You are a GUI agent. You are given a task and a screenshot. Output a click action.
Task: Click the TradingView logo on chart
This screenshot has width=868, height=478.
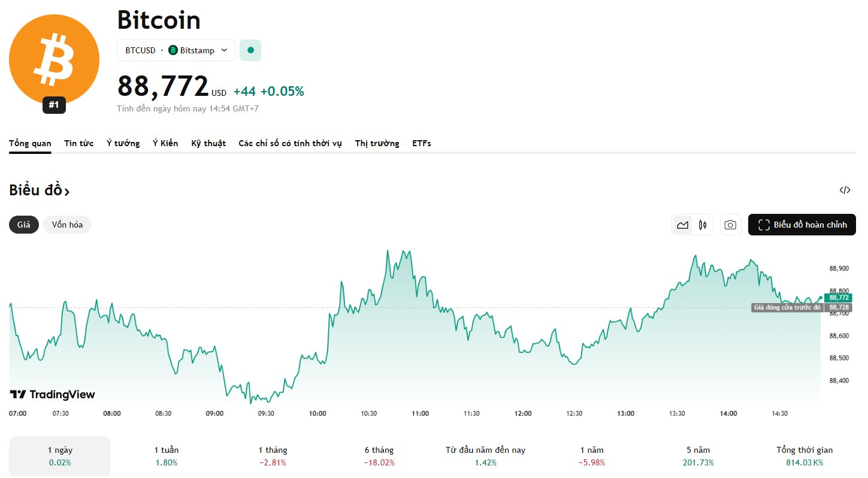point(53,394)
